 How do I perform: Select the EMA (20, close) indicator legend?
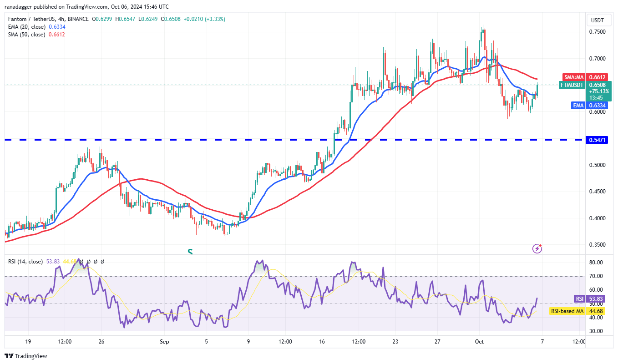[25, 27]
